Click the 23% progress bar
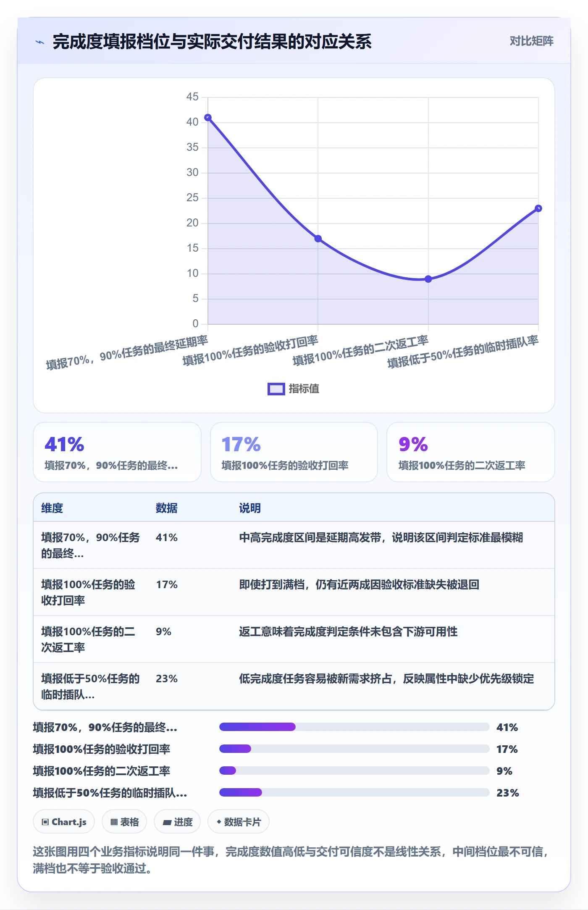588x910 pixels. (354, 792)
